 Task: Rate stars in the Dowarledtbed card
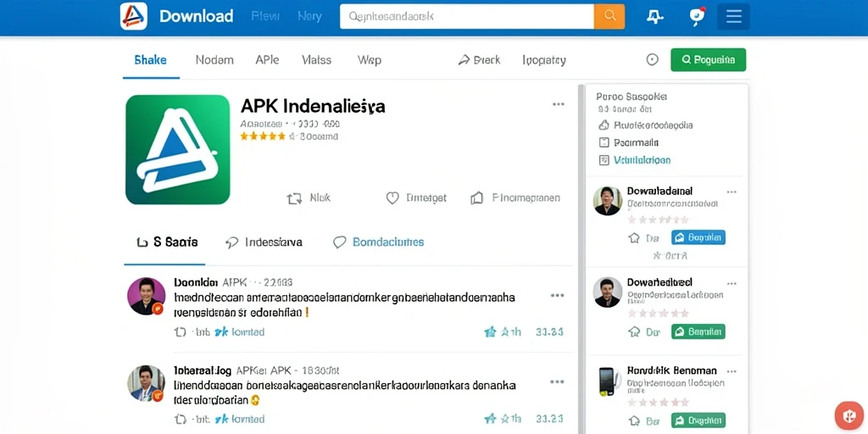click(658, 314)
